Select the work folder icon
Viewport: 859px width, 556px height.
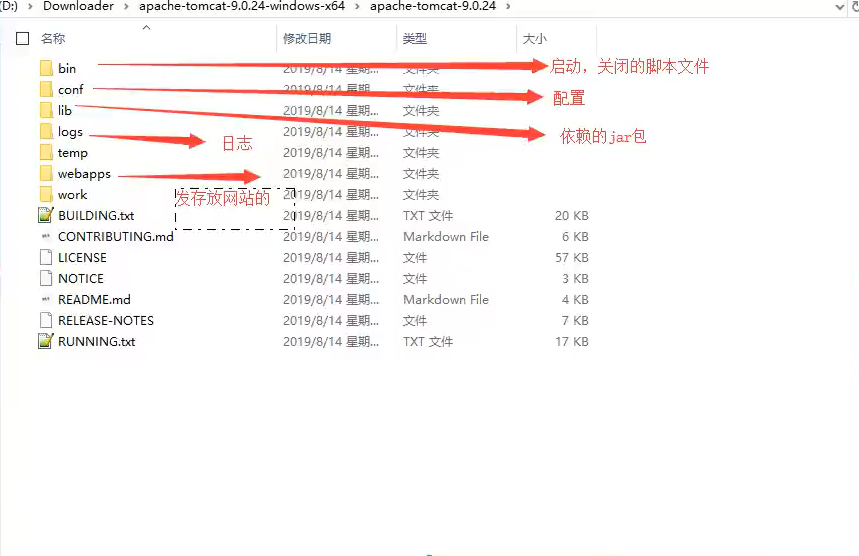46,194
